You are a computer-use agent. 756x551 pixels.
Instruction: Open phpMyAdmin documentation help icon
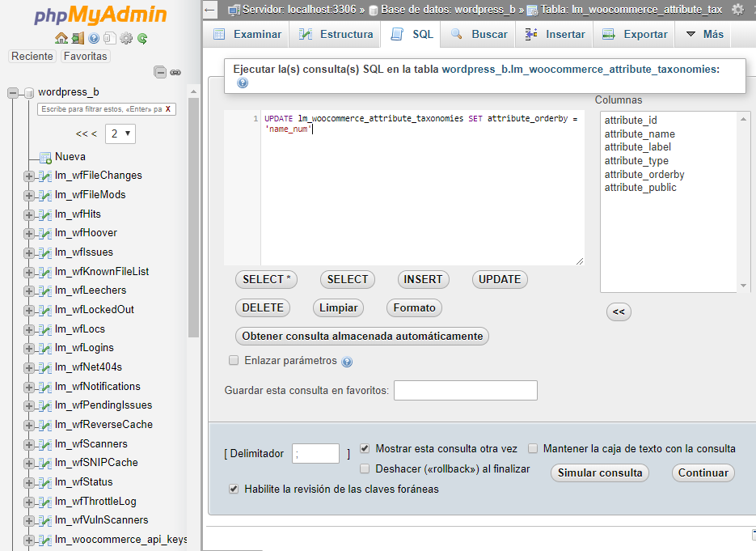(x=94, y=38)
